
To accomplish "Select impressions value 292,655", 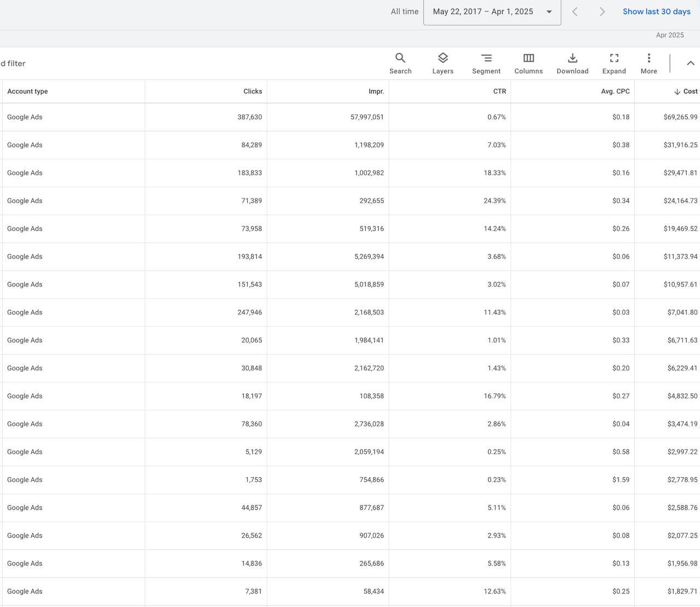I will (371, 201).
